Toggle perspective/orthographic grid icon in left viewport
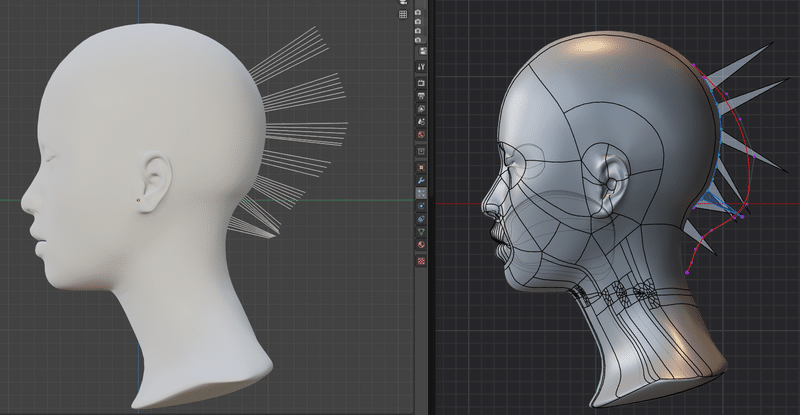The height and width of the screenshot is (415, 800). tap(403, 14)
